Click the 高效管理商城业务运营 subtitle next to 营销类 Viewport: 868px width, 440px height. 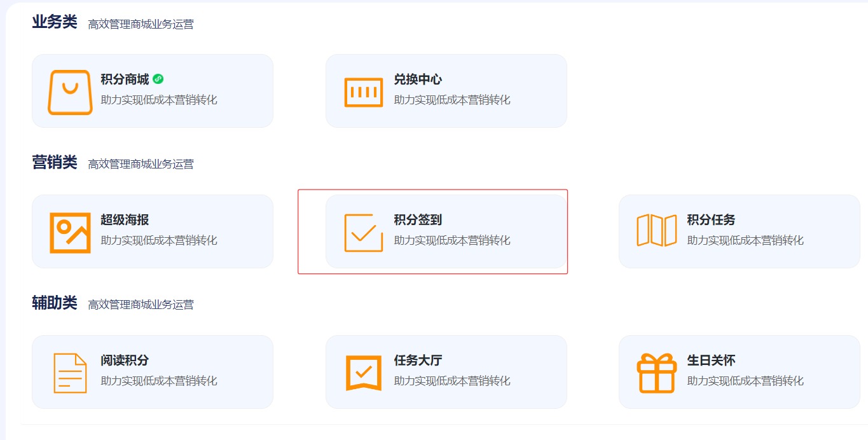pos(141,164)
